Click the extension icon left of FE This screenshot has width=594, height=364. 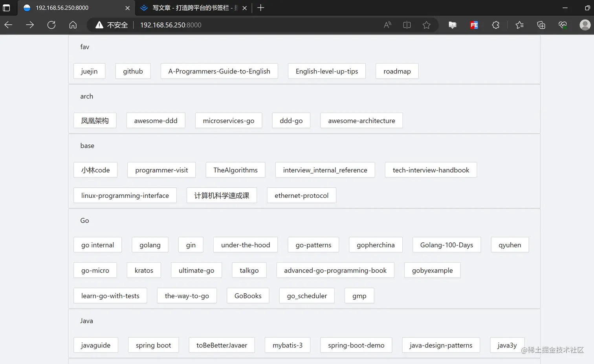click(x=453, y=25)
